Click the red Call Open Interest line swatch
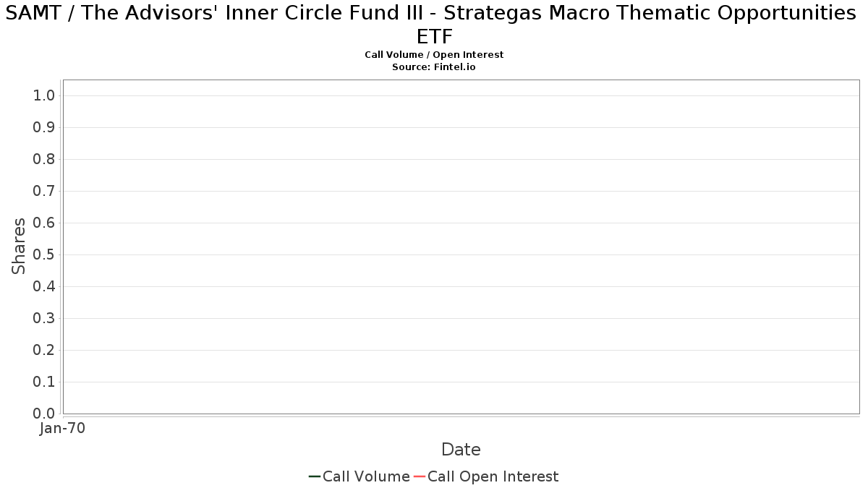Viewport: 868px width, 488px height. click(x=420, y=476)
